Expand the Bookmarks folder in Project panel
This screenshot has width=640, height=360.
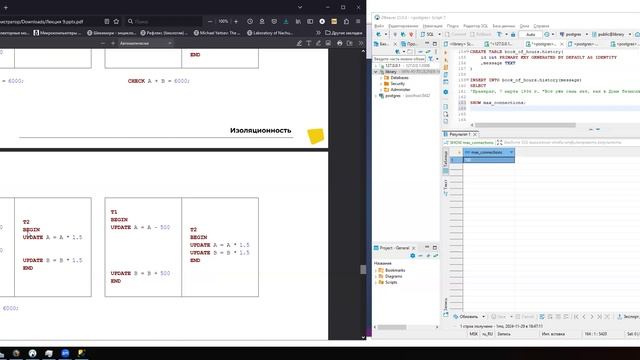point(376,270)
